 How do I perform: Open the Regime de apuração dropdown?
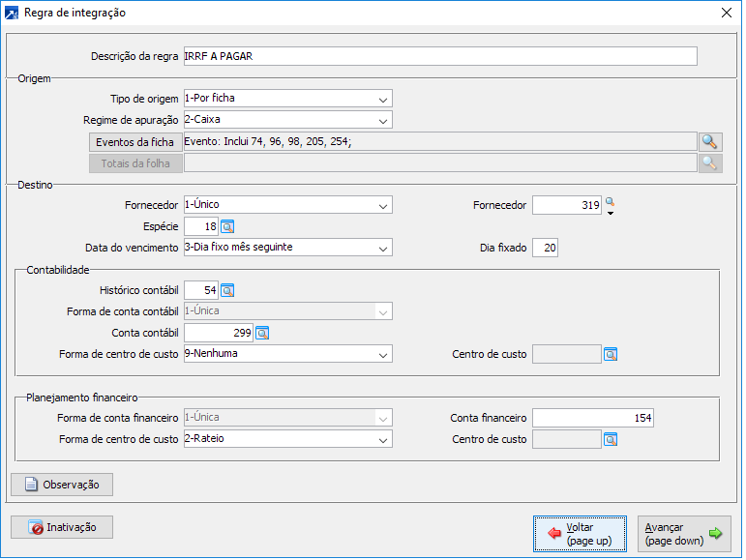(x=384, y=120)
